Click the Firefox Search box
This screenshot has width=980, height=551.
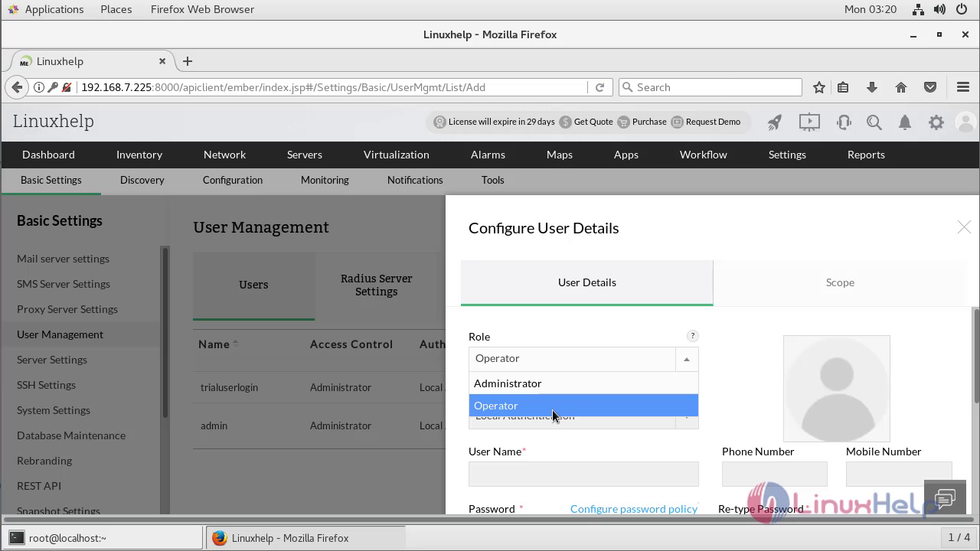[710, 87]
